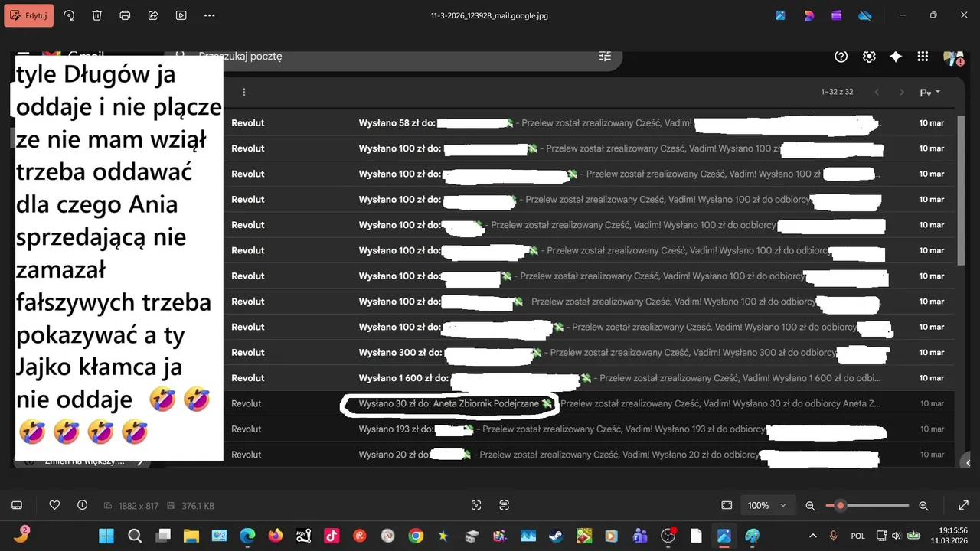Enter fullscreen using the expand arrows icon
The image size is (980, 551).
(x=964, y=505)
